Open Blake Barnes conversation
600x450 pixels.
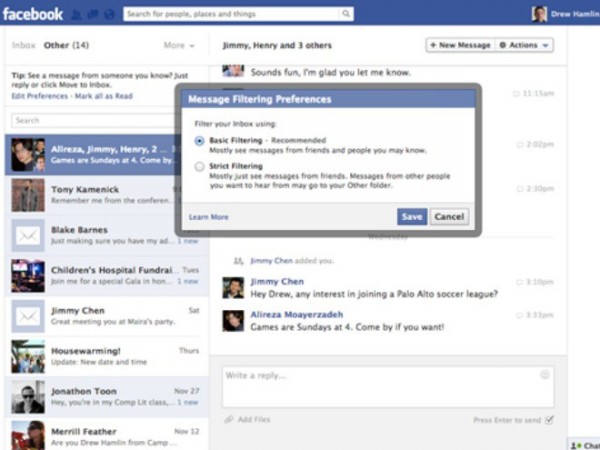click(107, 235)
